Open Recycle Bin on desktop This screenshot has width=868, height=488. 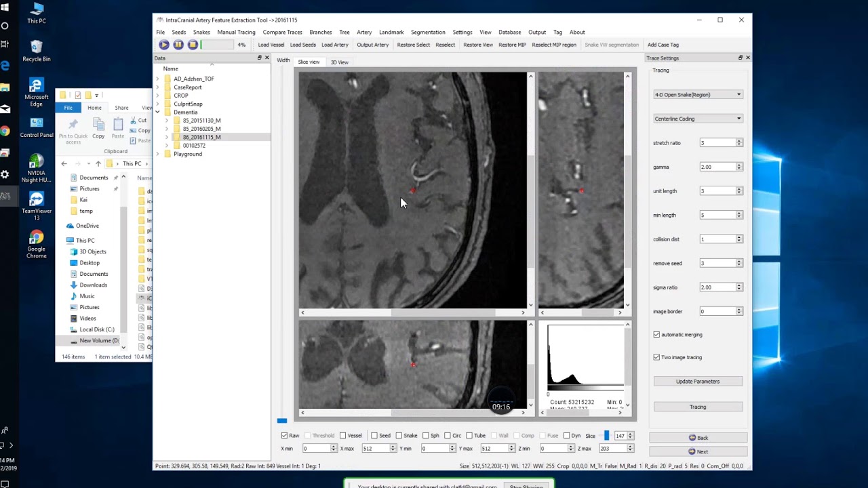(36, 51)
